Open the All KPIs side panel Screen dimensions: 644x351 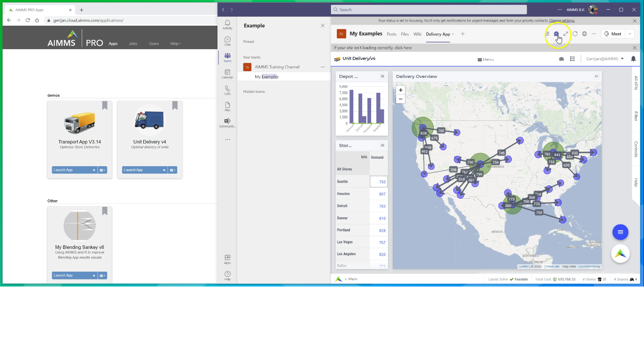click(636, 83)
